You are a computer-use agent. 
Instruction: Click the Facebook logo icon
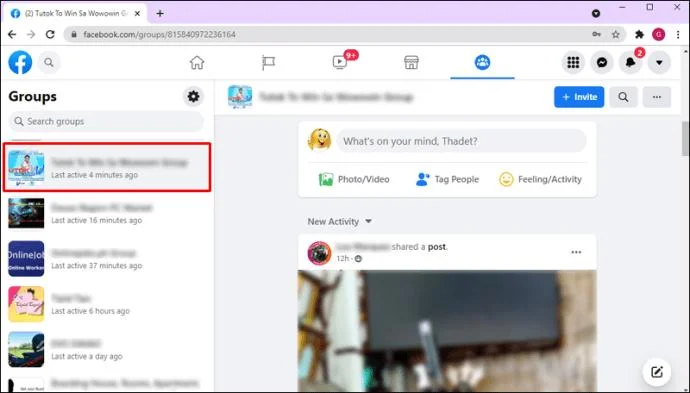tap(20, 62)
